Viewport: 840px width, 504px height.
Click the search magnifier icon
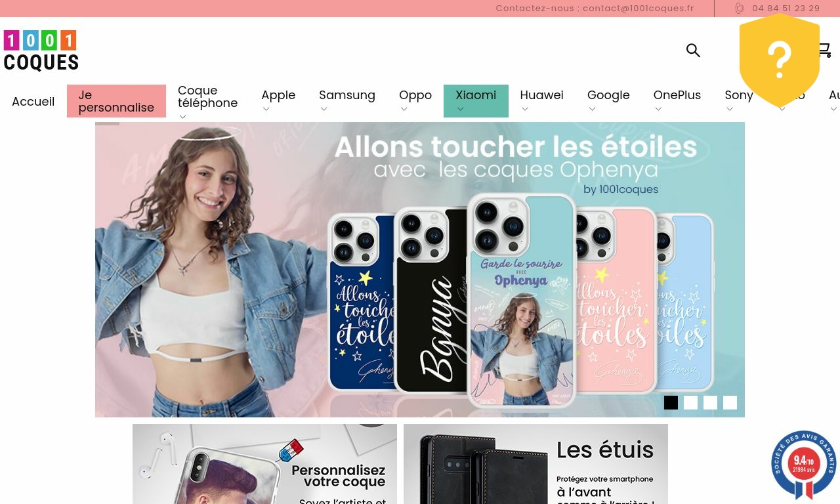[x=693, y=51]
